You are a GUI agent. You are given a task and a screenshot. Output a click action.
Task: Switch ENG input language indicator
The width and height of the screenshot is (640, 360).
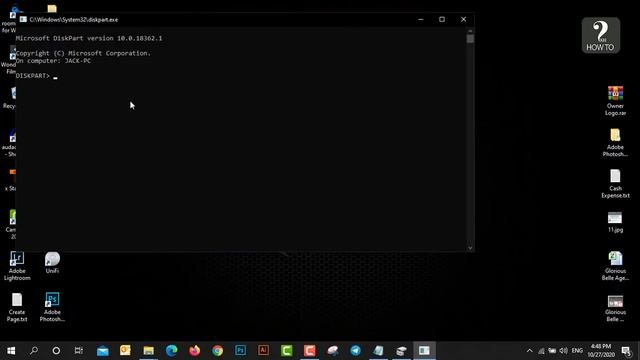577,351
